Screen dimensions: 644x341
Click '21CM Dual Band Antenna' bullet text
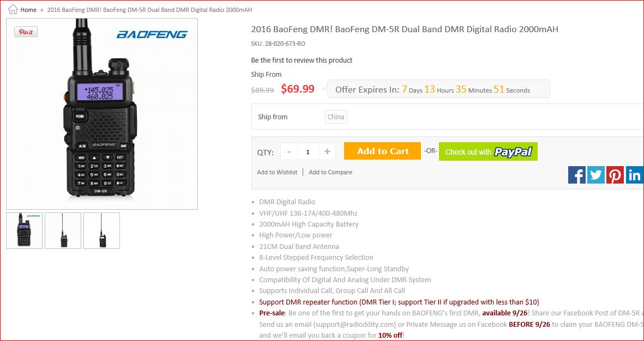point(299,247)
